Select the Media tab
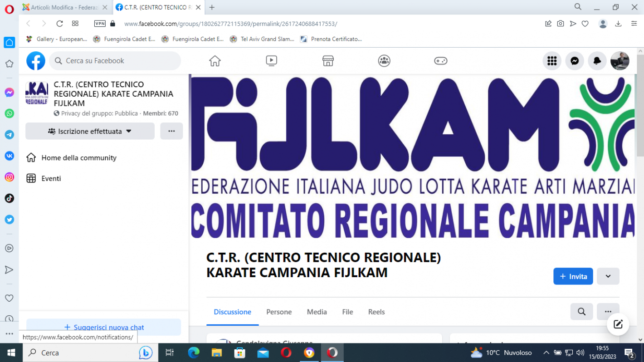Image resolution: width=644 pixels, height=362 pixels. tap(317, 312)
